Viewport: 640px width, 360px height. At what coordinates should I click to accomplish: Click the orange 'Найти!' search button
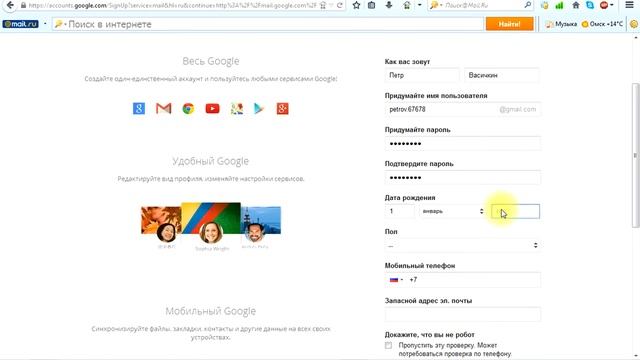[x=509, y=24]
